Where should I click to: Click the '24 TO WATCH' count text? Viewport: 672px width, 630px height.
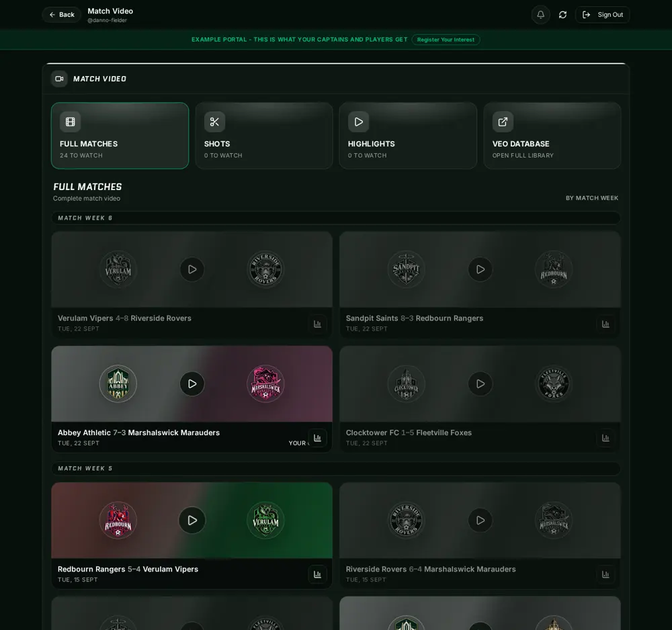point(81,155)
